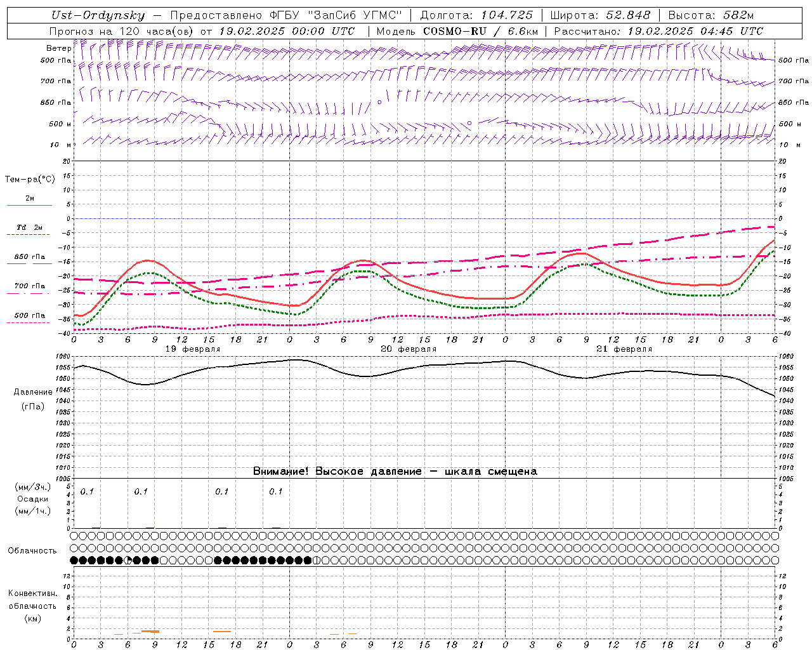Click '1060' at top of left pressure axis

[63, 357]
